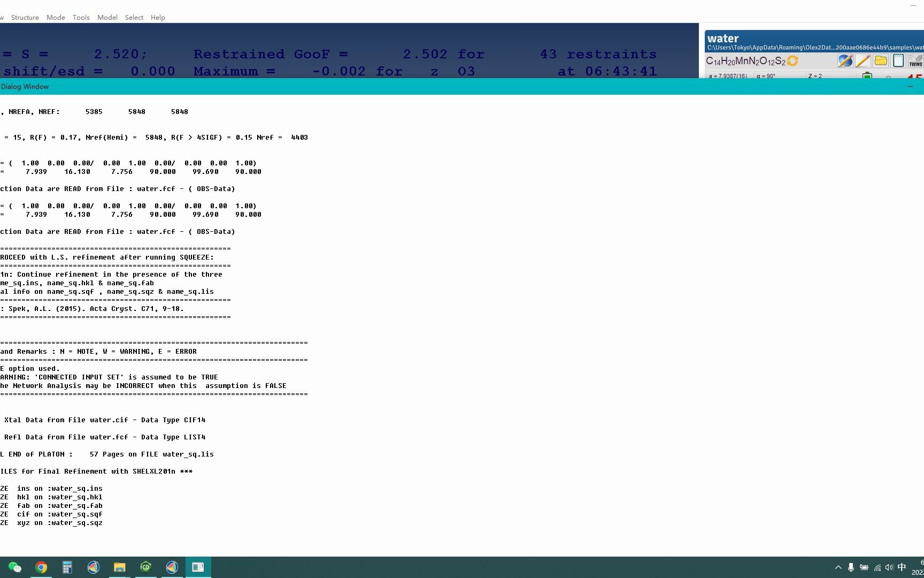Click the 'CONNECTED INPUT SET' warning line
924x578 pixels.
click(109, 377)
